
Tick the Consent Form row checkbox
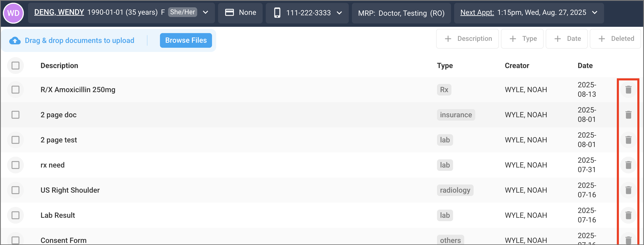[x=15, y=240]
